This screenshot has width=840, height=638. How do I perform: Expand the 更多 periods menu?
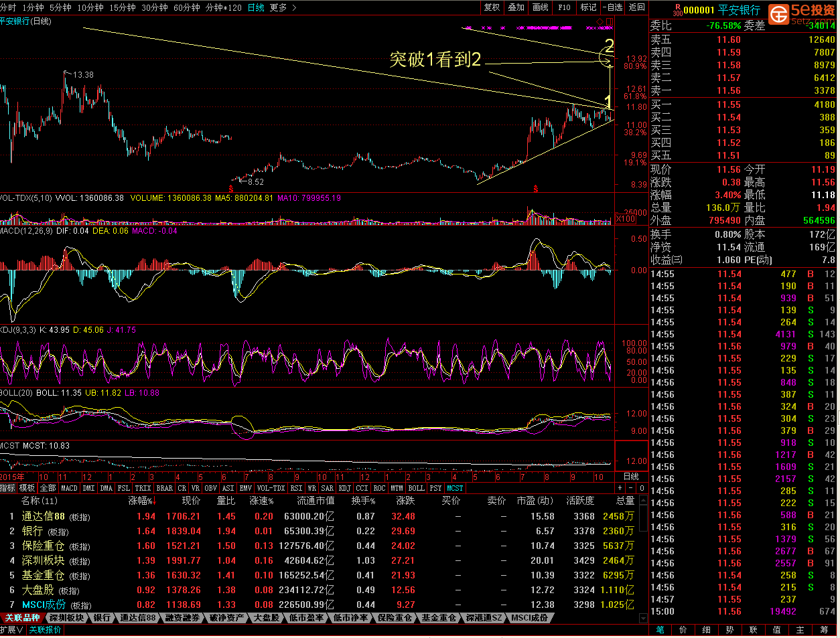[x=283, y=7]
